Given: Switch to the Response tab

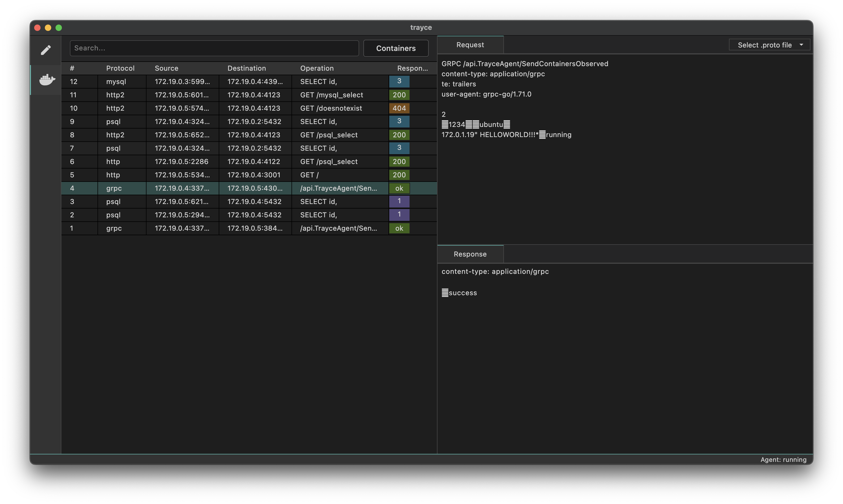Looking at the screenshot, I should tap(470, 254).
